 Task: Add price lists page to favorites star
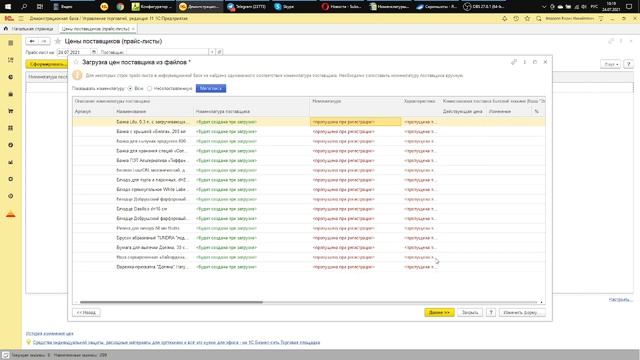click(58, 41)
